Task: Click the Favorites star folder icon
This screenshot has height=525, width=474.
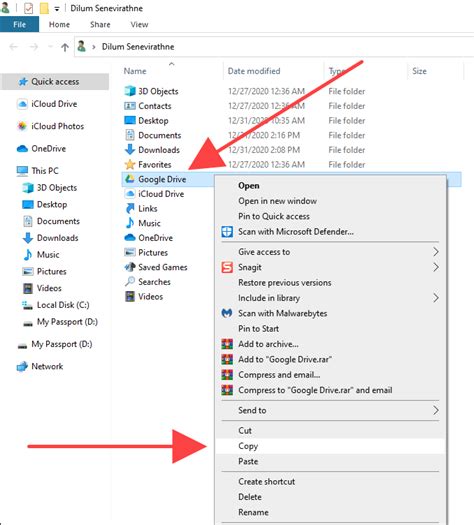Action: [130, 164]
